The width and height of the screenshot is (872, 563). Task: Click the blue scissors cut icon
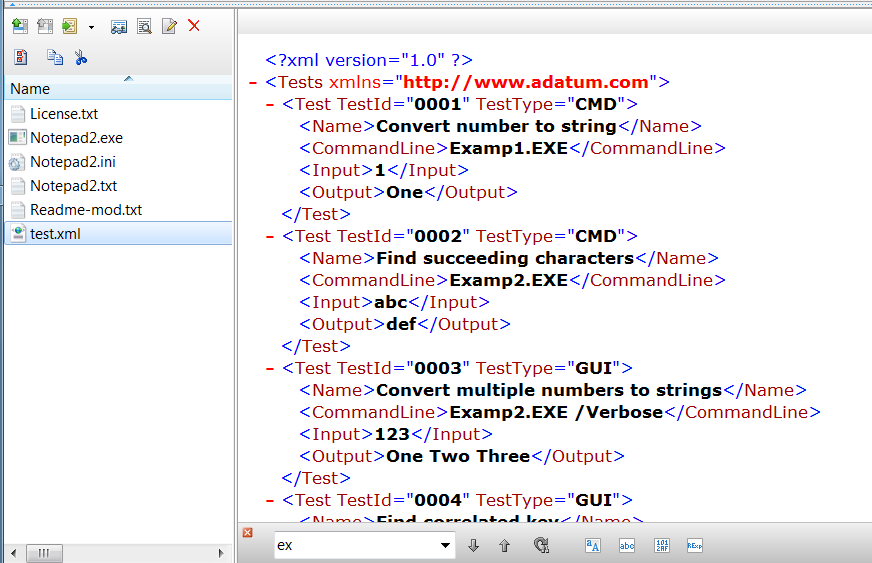pos(81,57)
